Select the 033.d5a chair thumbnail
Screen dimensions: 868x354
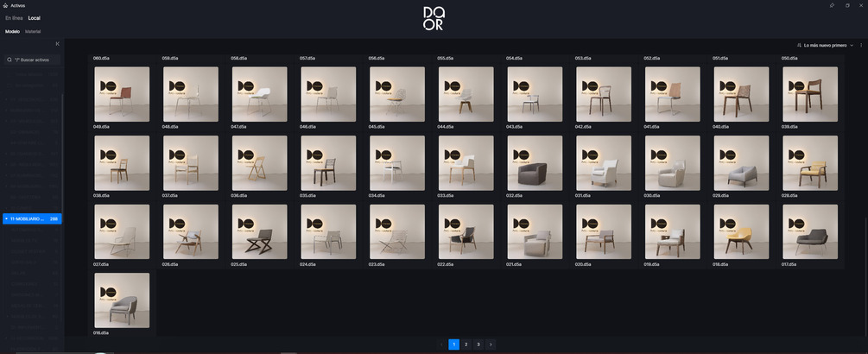click(x=466, y=163)
